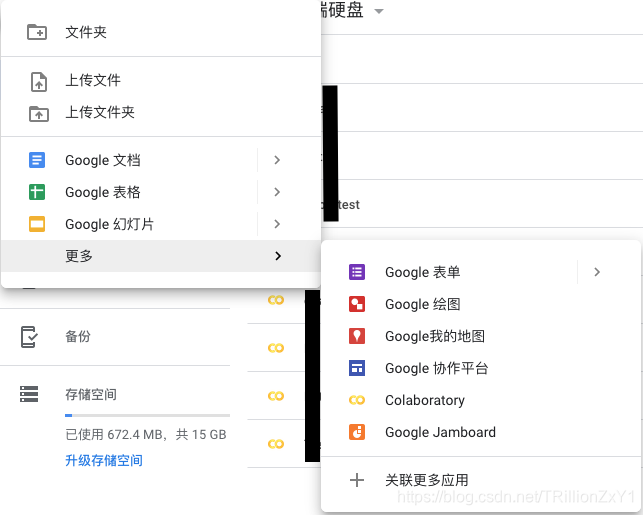Select the file row ending in test
643x515 pixels.
tap(482, 204)
